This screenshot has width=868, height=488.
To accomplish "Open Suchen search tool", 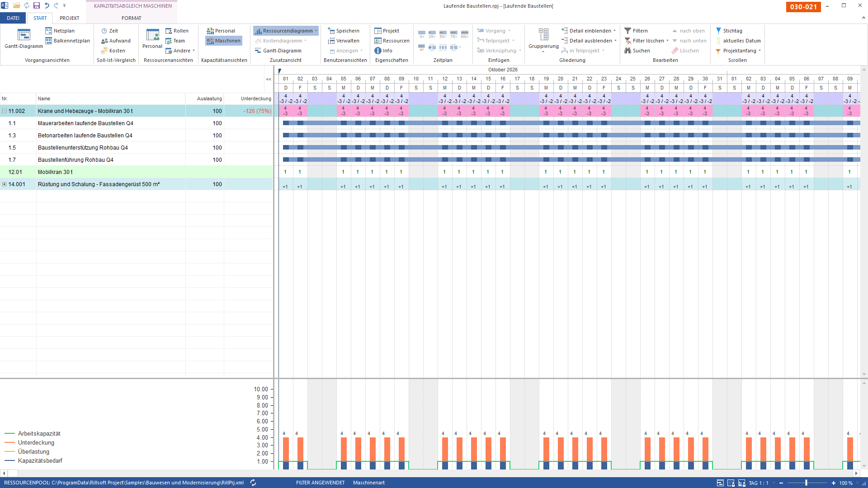I will (637, 51).
